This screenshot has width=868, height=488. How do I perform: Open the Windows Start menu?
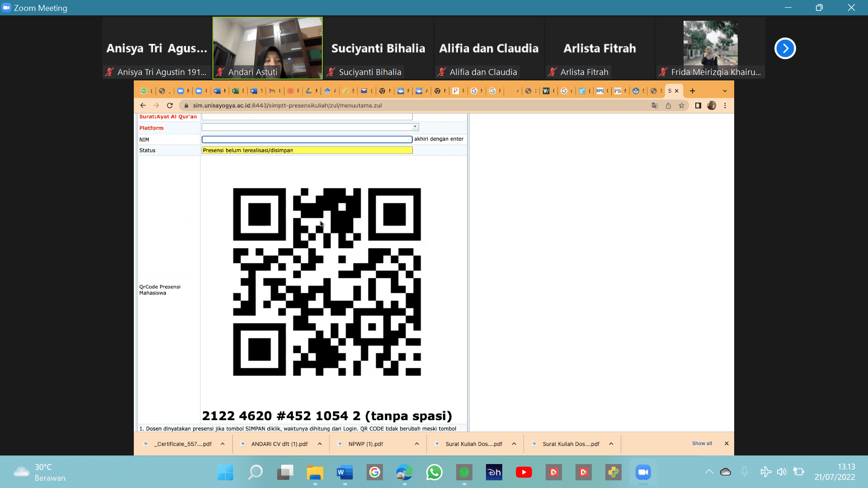(x=225, y=472)
